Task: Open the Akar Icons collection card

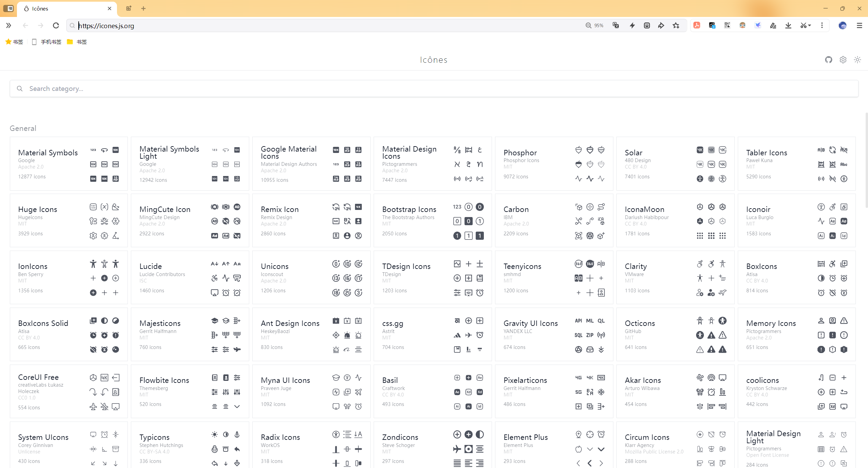Action: click(x=675, y=391)
